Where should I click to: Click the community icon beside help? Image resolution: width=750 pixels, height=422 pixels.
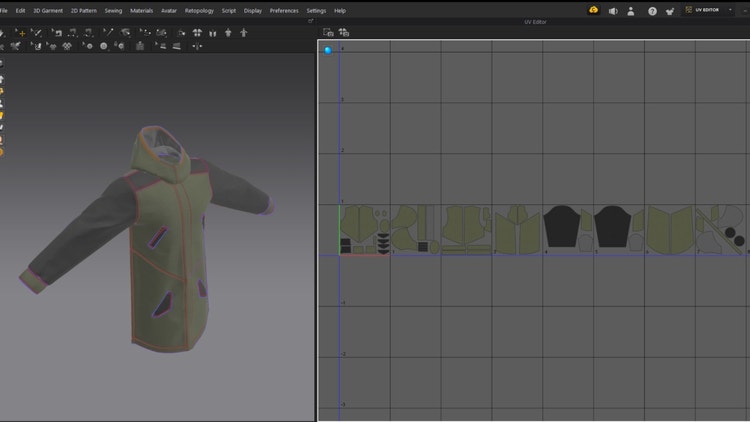tap(669, 11)
